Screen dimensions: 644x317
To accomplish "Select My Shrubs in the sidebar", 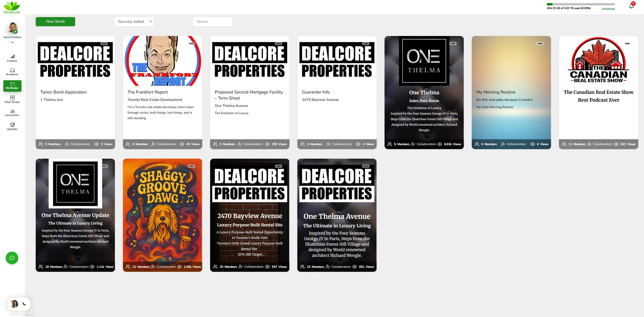I will point(12,86).
